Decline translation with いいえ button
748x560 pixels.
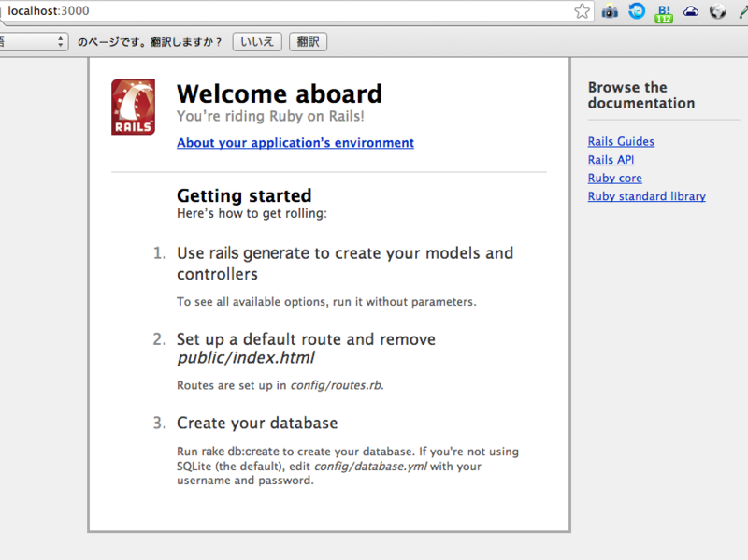(x=257, y=42)
